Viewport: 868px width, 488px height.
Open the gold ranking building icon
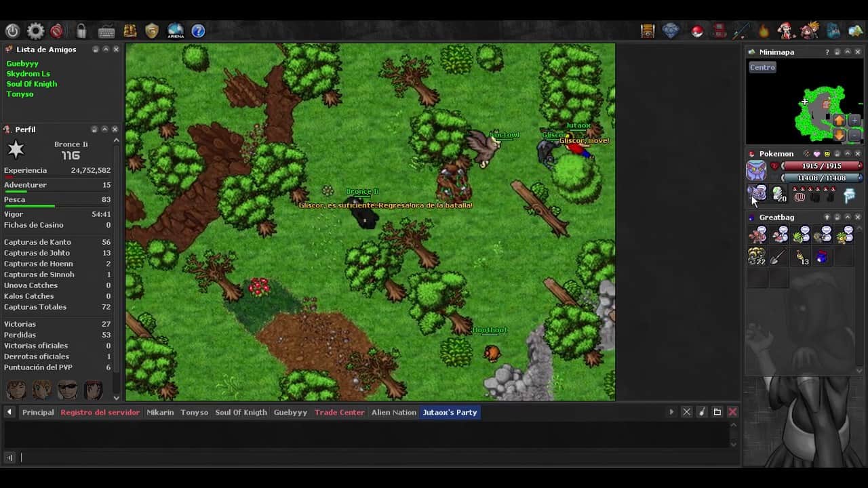[x=130, y=30]
